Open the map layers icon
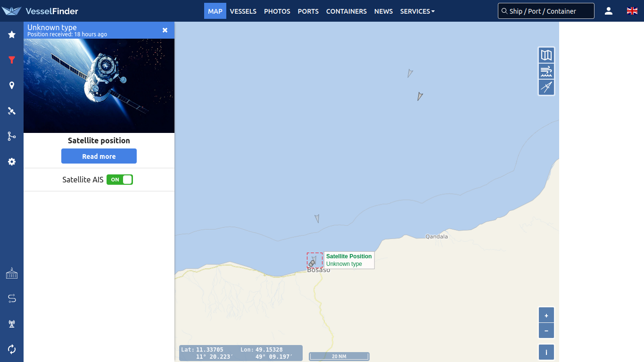The image size is (644, 362). [x=546, y=55]
